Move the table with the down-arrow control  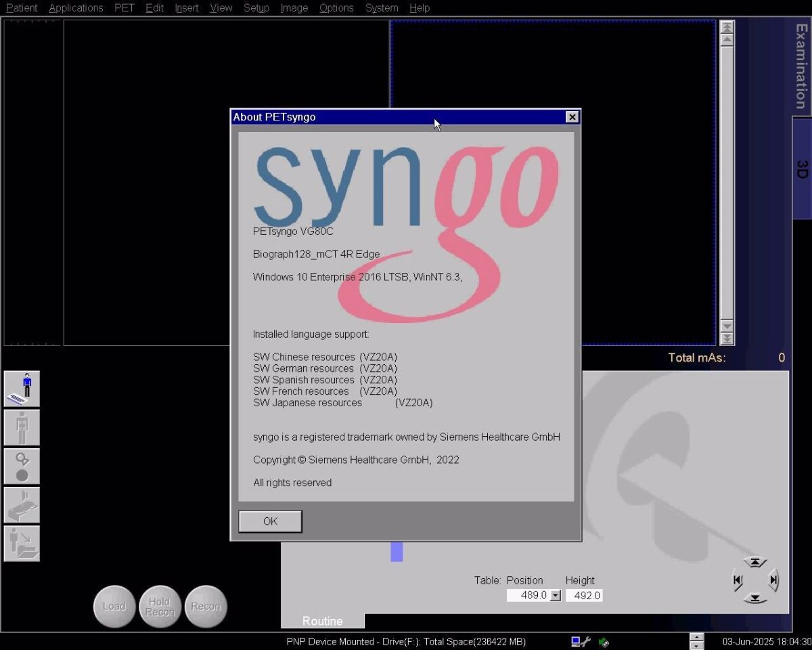click(755, 598)
